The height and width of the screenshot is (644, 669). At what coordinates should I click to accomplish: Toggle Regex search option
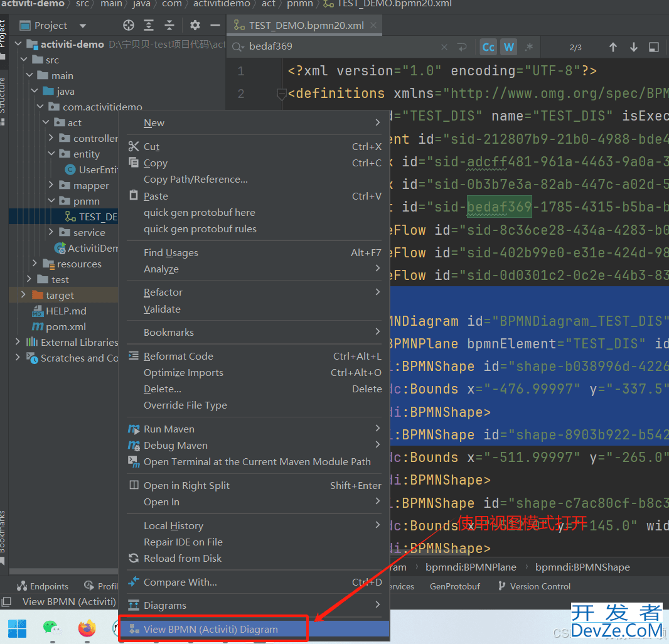point(529,47)
